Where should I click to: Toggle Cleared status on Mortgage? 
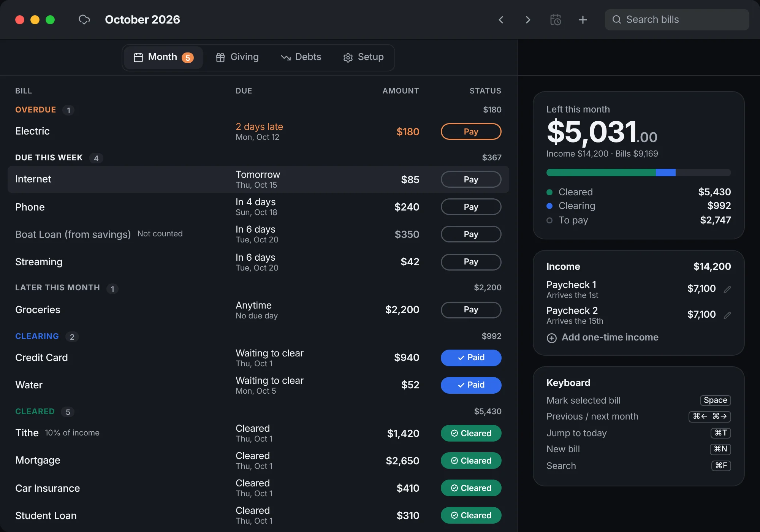pos(471,461)
